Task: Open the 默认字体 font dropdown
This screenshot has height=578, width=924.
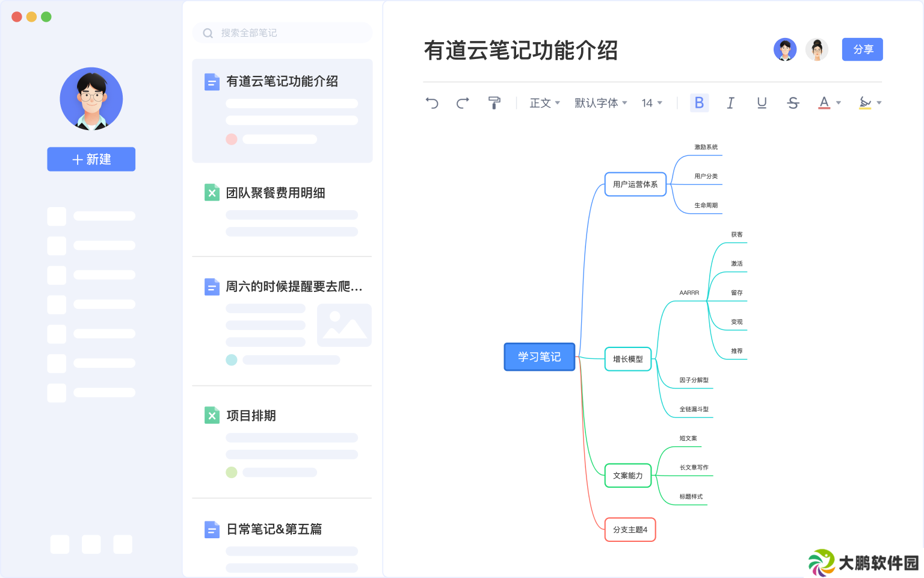Action: pyautogui.click(x=600, y=103)
